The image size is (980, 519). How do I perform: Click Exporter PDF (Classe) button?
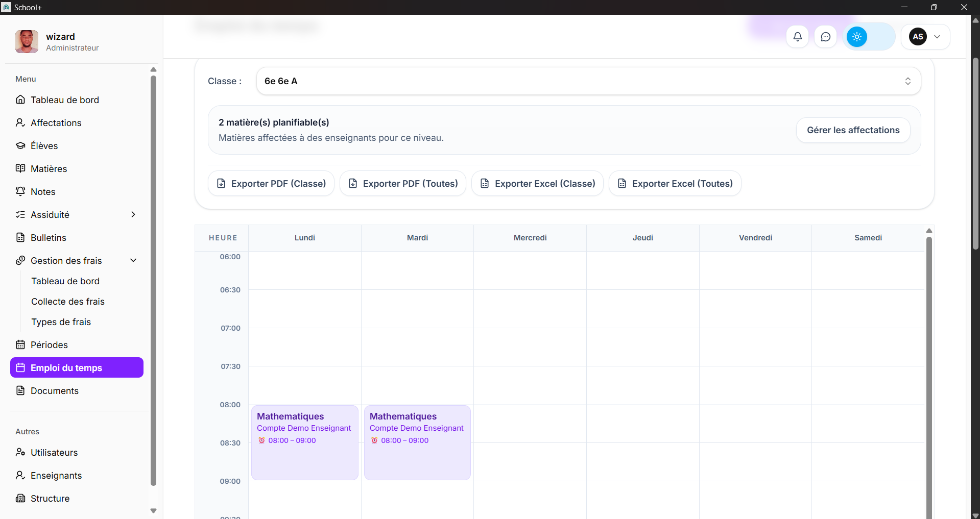[271, 183]
